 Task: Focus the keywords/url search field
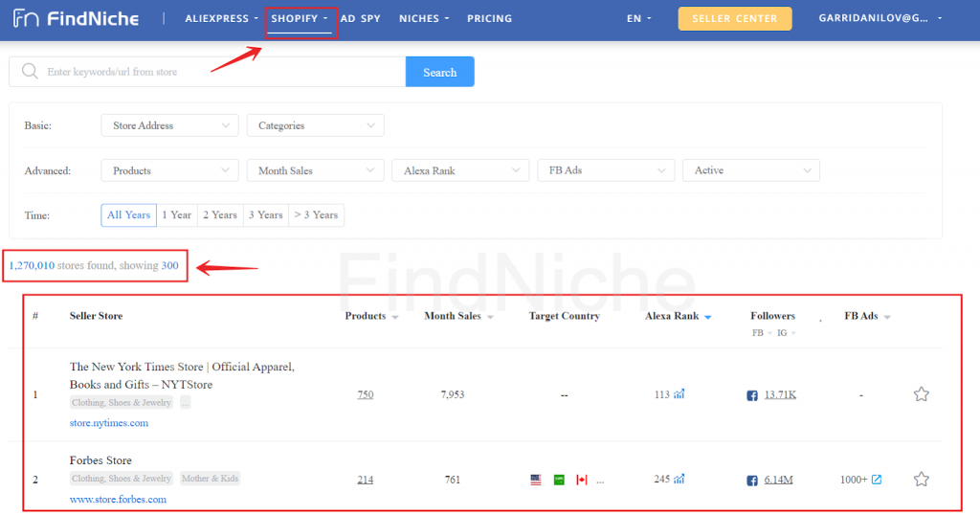(x=208, y=72)
